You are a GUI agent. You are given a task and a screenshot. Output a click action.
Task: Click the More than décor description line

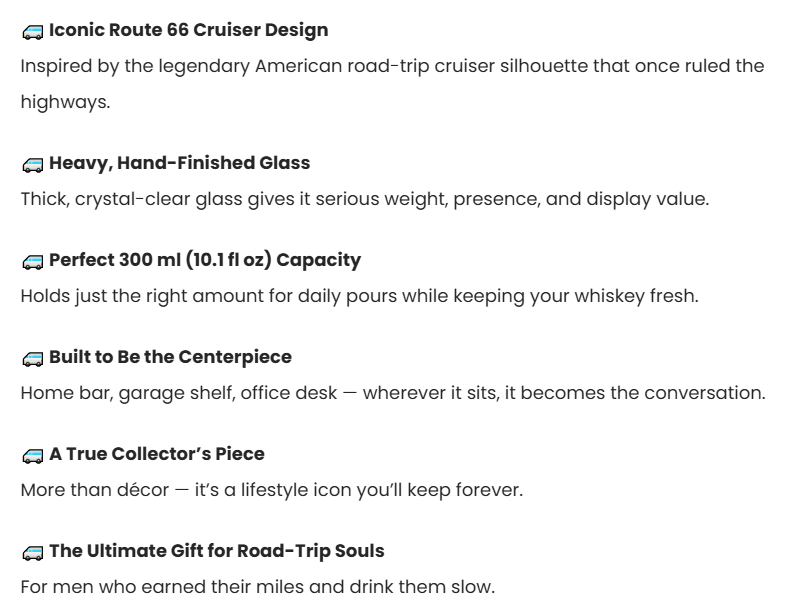[271, 489]
